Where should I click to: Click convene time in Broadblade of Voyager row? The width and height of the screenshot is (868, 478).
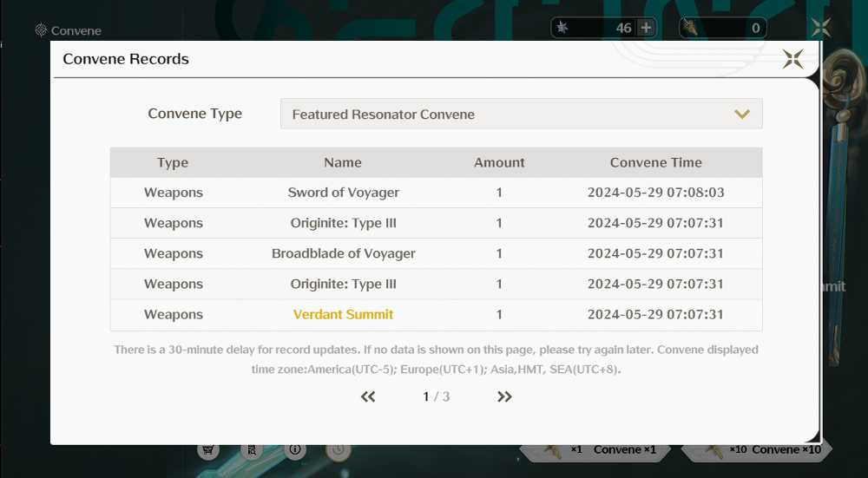656,253
